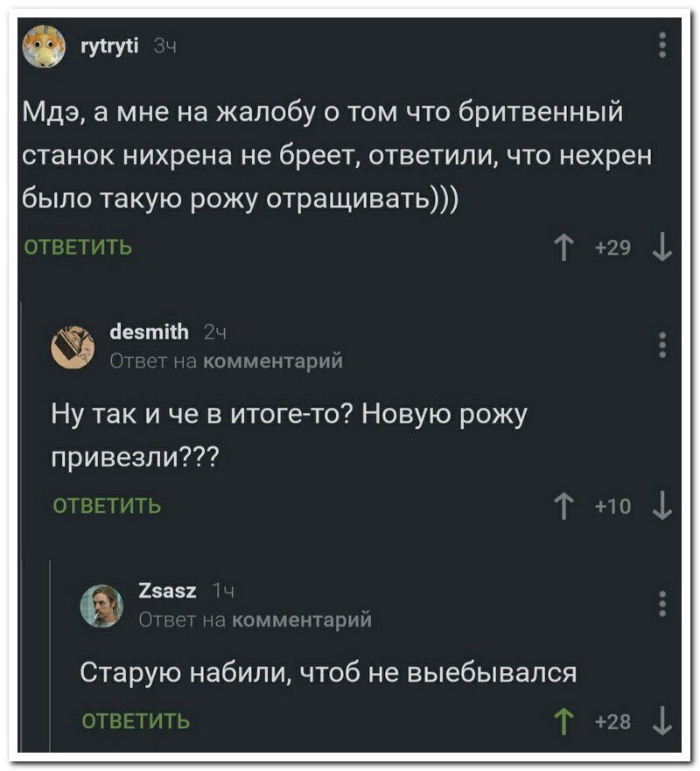Open Zsasz's profile avatar
The image size is (700, 771).
coord(104,605)
